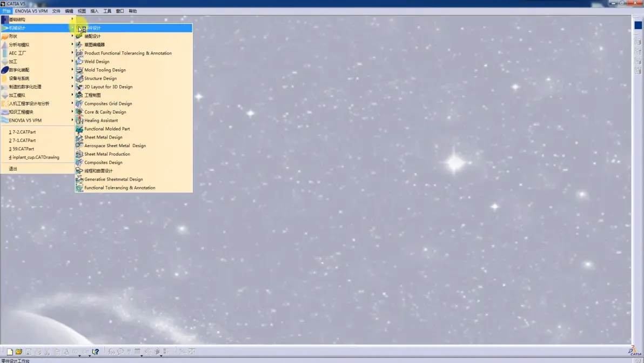Screen dimensions: 644x363
Task: Select the 装配设计 workbench entry
Action: point(134,36)
